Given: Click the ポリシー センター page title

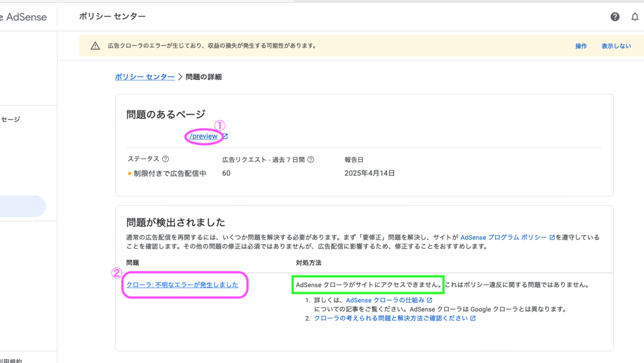Looking at the screenshot, I should coord(112,17).
